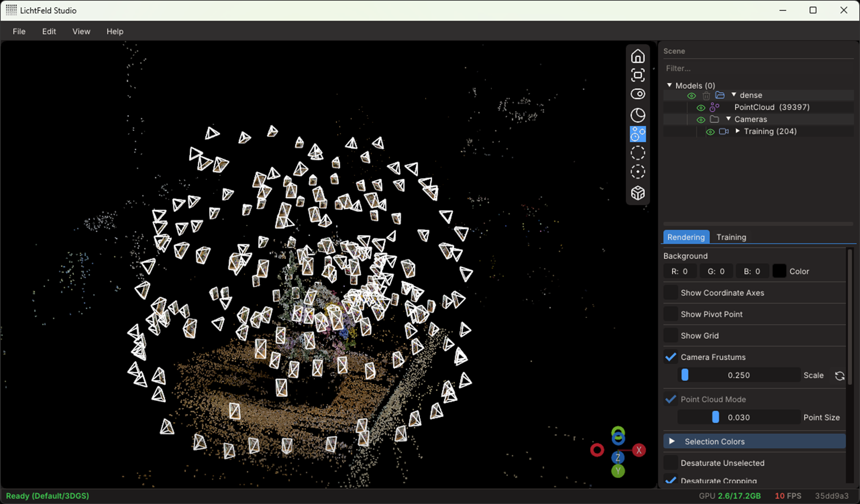Expand the Selection Colors section
The height and width of the screenshot is (504, 860).
pyautogui.click(x=672, y=441)
